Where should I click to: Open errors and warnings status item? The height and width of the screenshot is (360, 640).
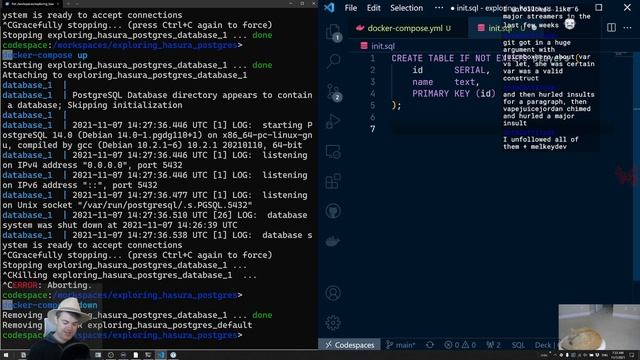click(460, 345)
